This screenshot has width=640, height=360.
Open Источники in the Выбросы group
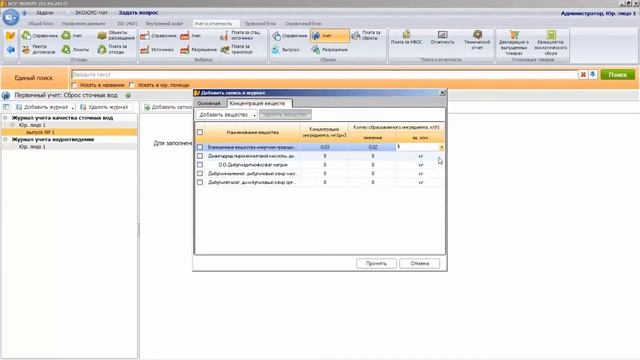click(x=157, y=49)
